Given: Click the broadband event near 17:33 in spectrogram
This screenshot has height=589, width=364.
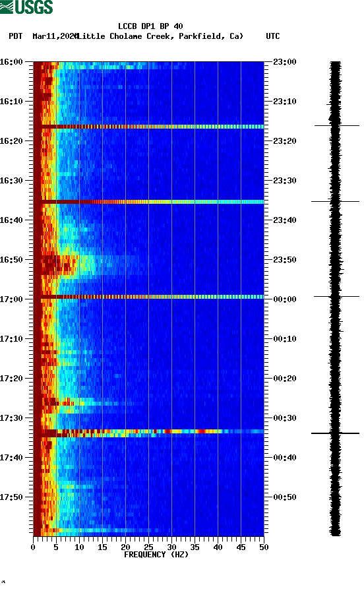Looking at the screenshot, I should (149, 433).
